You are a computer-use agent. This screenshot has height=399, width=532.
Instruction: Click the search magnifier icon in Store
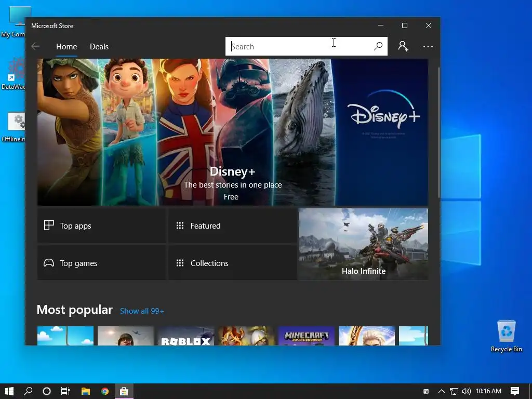(x=378, y=46)
